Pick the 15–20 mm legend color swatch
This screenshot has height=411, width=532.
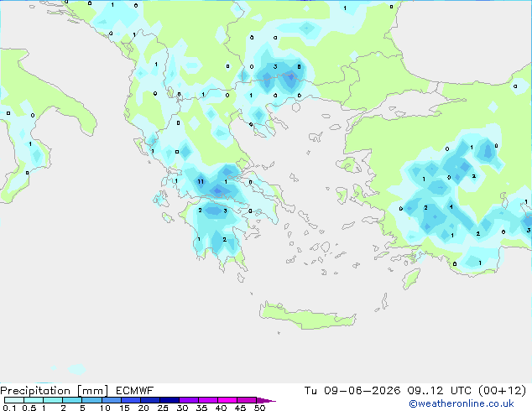130,400
